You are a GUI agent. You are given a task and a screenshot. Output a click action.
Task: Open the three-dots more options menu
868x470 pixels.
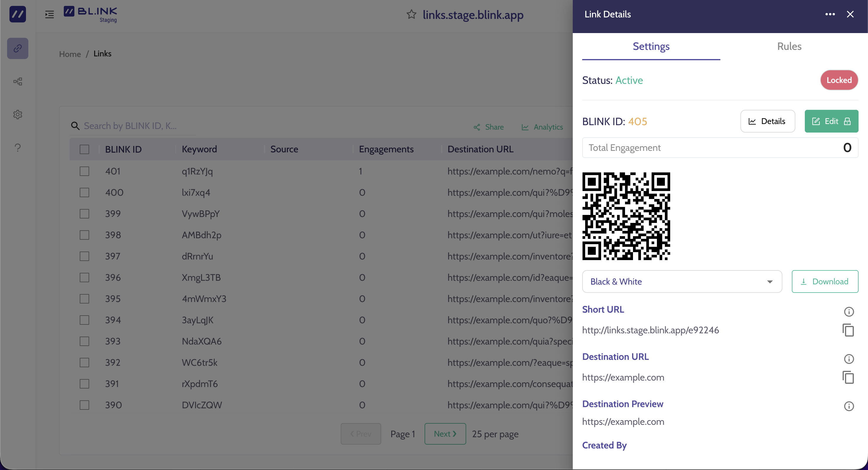[830, 14]
